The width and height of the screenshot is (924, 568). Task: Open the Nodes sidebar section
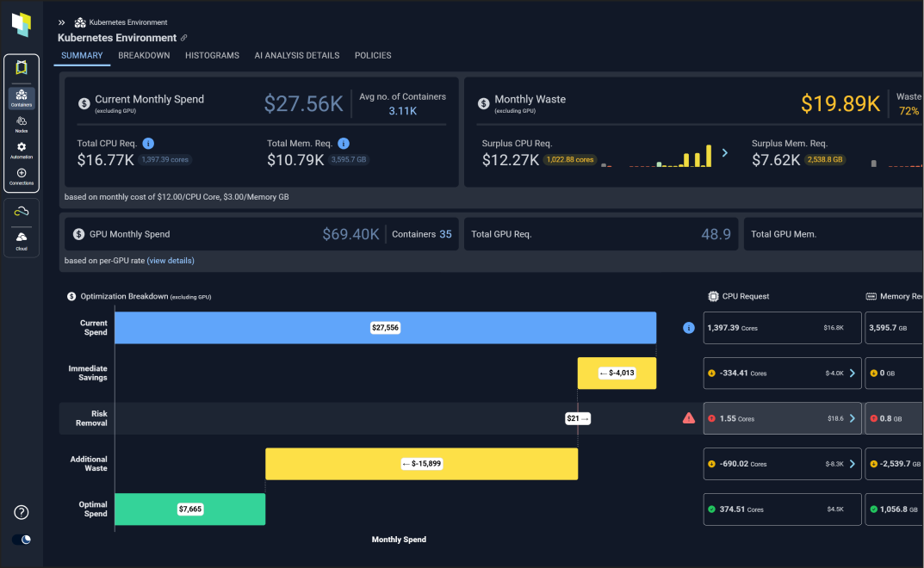click(x=22, y=125)
